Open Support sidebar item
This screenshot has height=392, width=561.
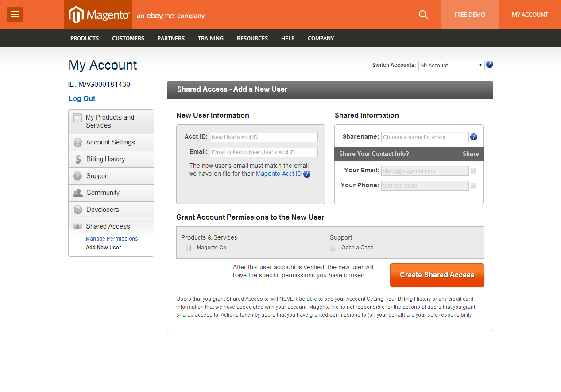point(111,176)
